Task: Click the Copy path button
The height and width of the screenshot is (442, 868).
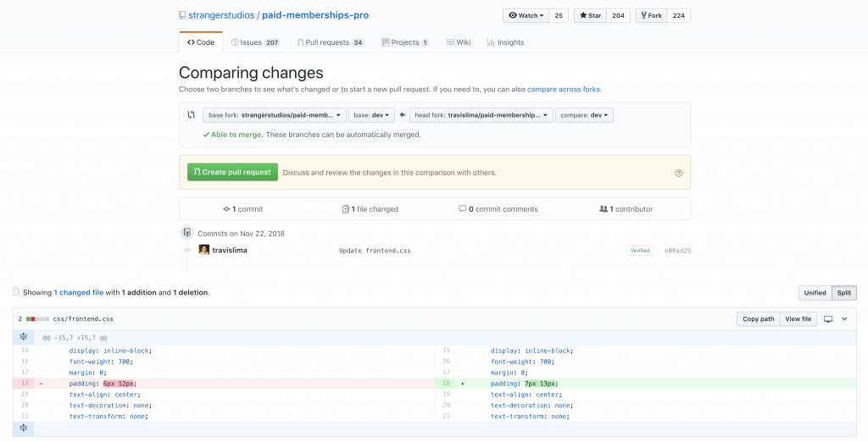Action: point(758,318)
